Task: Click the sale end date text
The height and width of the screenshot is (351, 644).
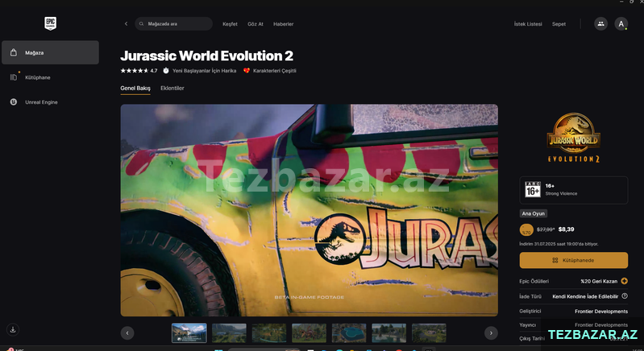Action: tap(559, 244)
